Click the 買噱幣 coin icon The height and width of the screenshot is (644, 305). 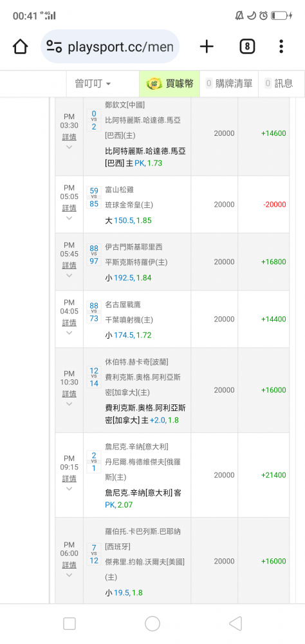(155, 84)
